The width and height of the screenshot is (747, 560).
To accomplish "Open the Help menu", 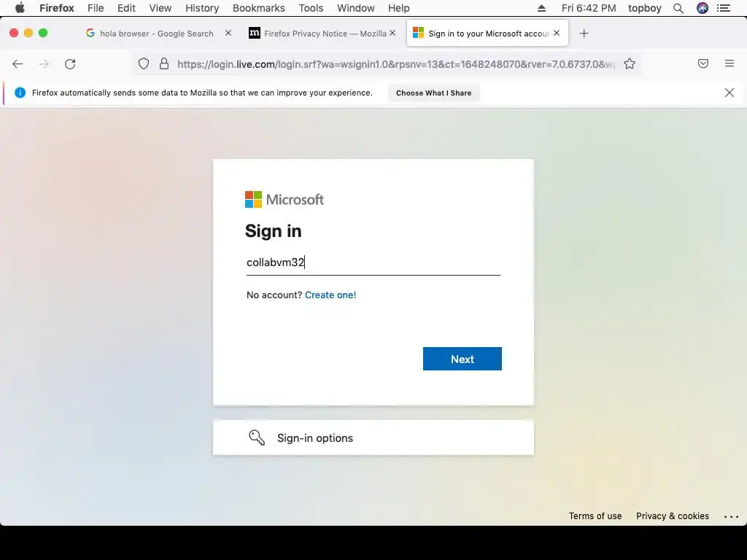I will click(x=399, y=8).
